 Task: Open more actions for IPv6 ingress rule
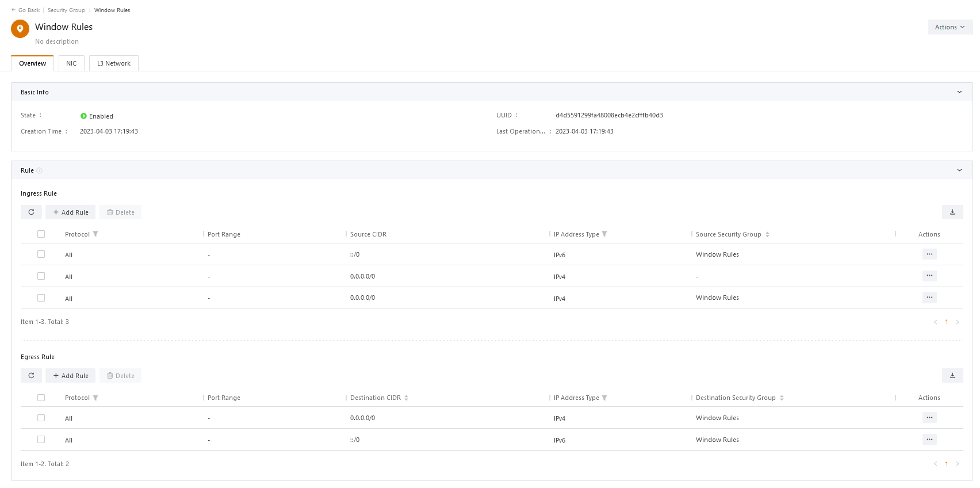pyautogui.click(x=929, y=254)
